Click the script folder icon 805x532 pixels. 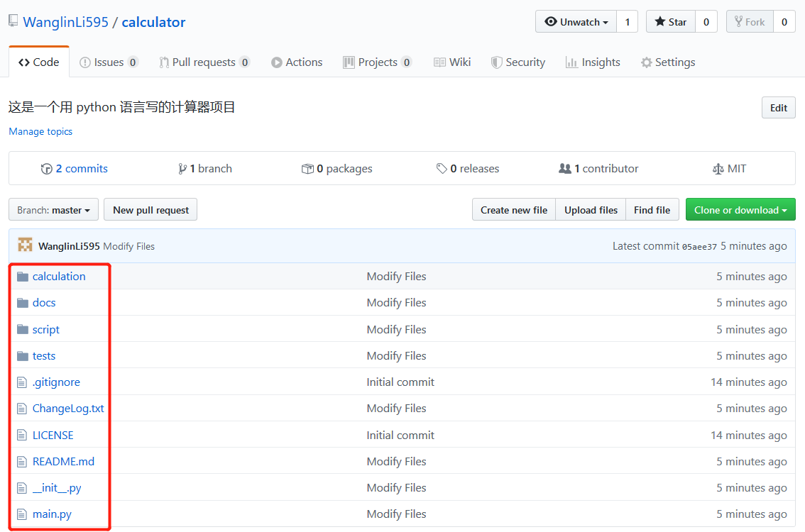(x=23, y=329)
